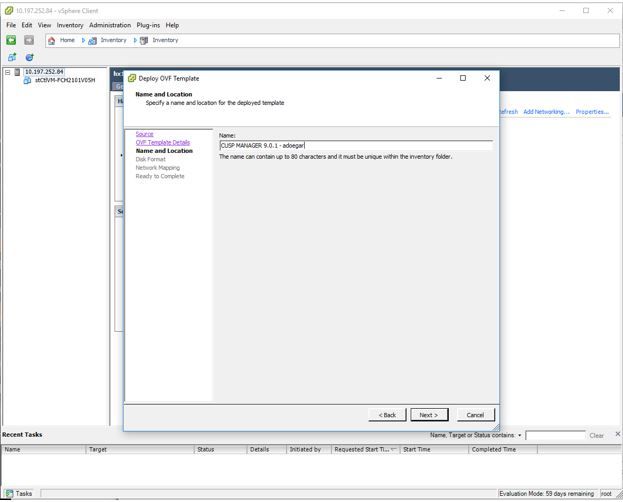Click the second Inventory breadcrumb icon

pyautogui.click(x=144, y=41)
